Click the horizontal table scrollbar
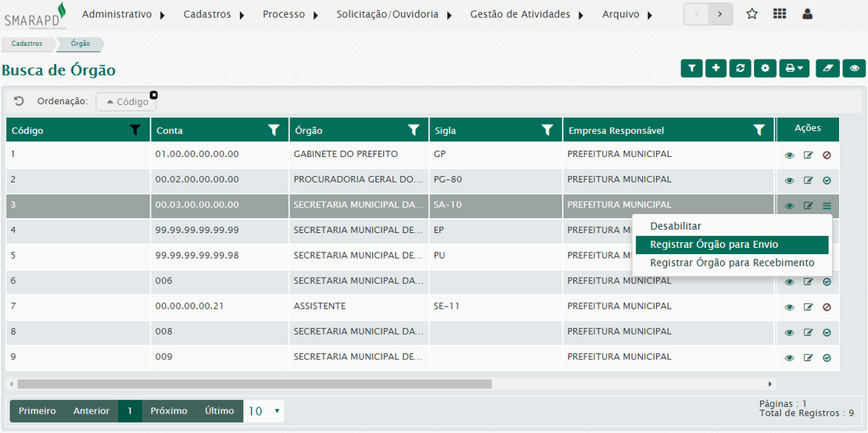Image resolution: width=868 pixels, height=433 pixels. [254, 384]
